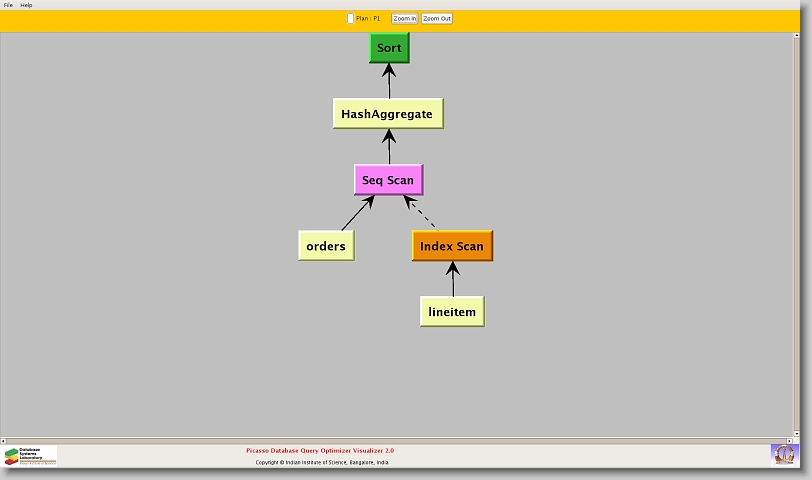
Task: Click the Picasso Database Query Optimizer Visualizer title
Action: (320, 451)
